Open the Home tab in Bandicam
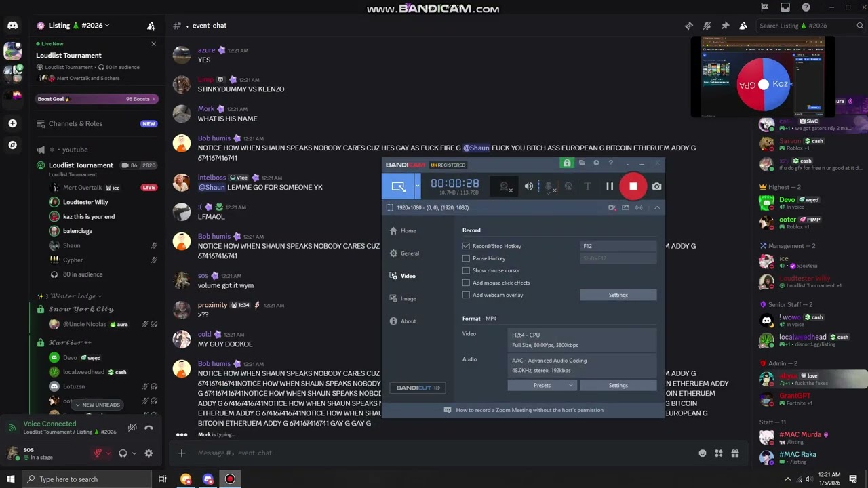 click(x=403, y=230)
